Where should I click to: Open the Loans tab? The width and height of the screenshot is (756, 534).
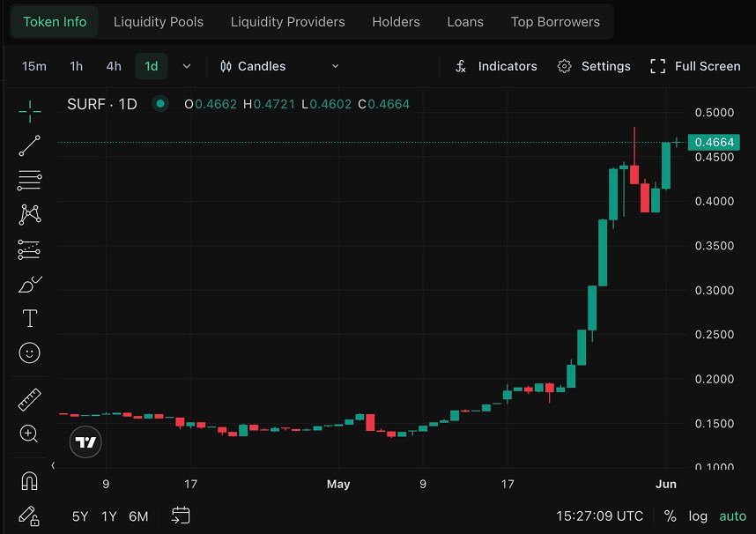(465, 22)
